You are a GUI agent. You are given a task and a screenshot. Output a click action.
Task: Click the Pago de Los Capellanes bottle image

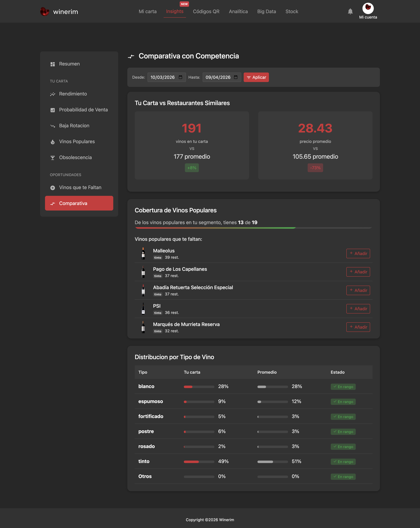pyautogui.click(x=143, y=272)
